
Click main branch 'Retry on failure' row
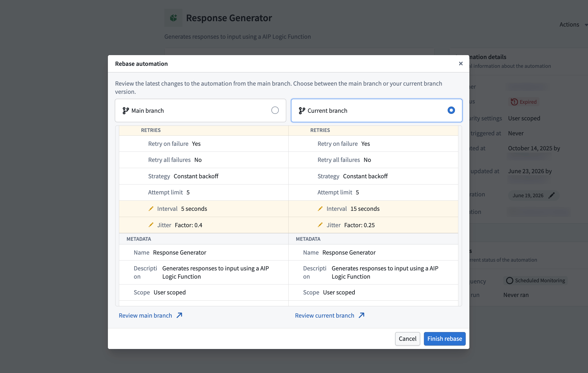204,144
